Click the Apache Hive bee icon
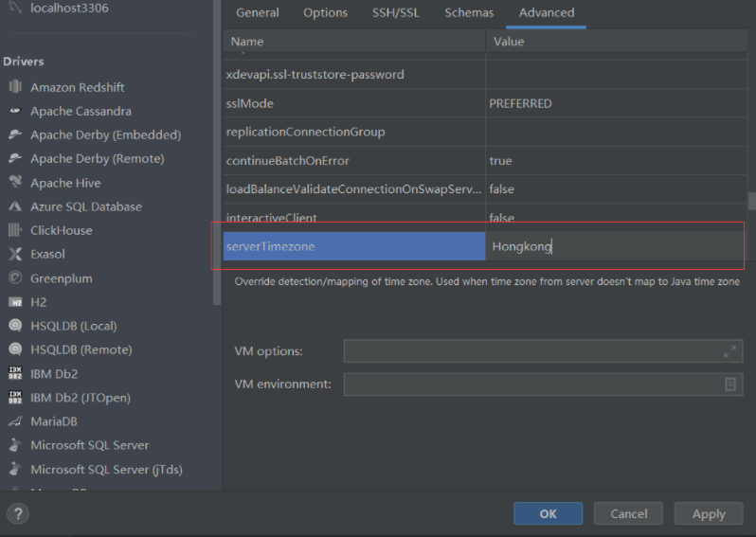This screenshot has height=537, width=756. (x=15, y=182)
